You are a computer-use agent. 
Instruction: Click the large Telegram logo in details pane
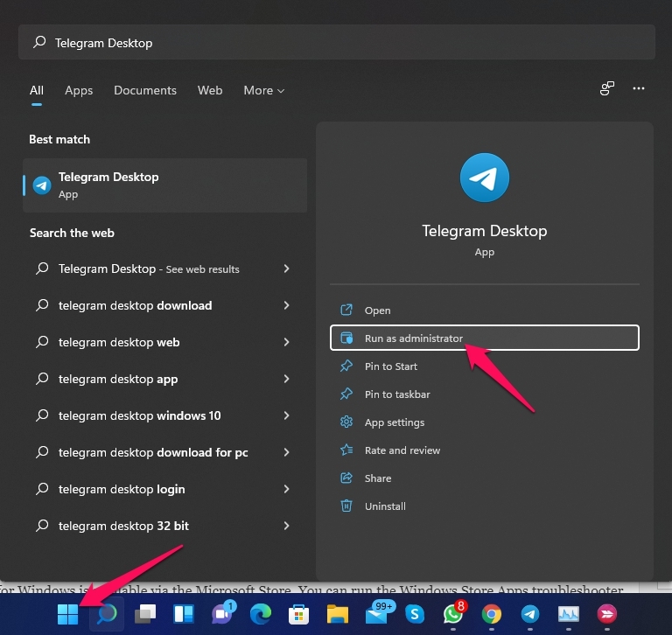(485, 178)
